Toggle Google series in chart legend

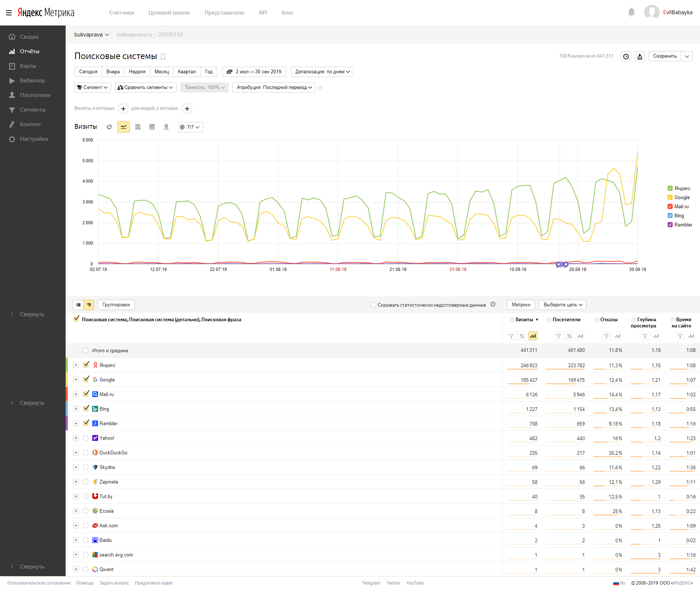click(x=670, y=197)
